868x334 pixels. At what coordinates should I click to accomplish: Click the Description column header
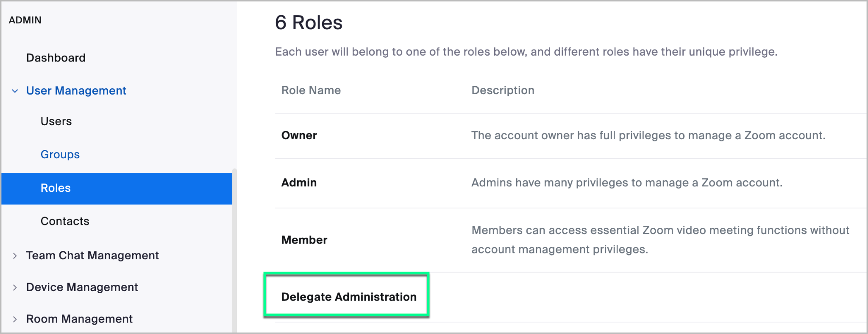coord(503,90)
